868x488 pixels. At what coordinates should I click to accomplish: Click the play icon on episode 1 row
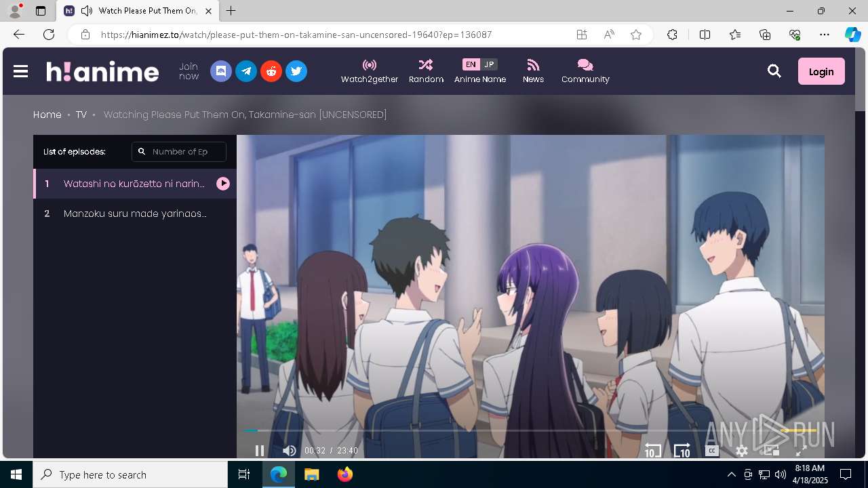pyautogui.click(x=223, y=184)
